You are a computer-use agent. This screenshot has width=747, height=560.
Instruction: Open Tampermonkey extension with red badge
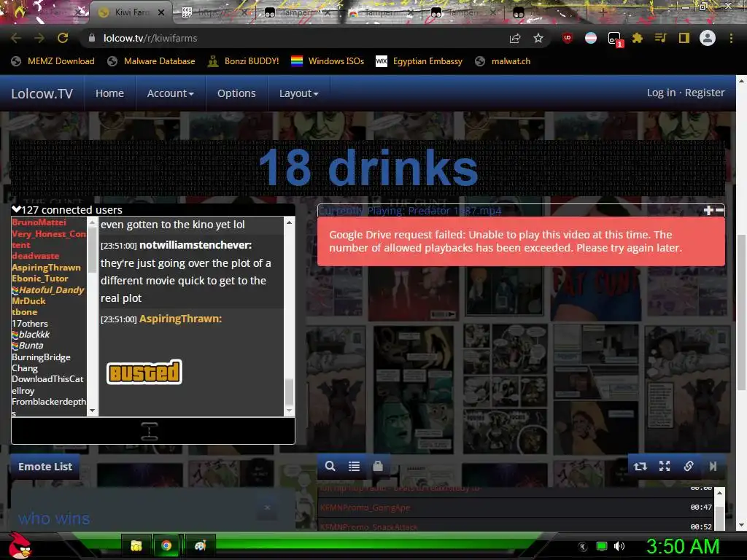coord(614,39)
